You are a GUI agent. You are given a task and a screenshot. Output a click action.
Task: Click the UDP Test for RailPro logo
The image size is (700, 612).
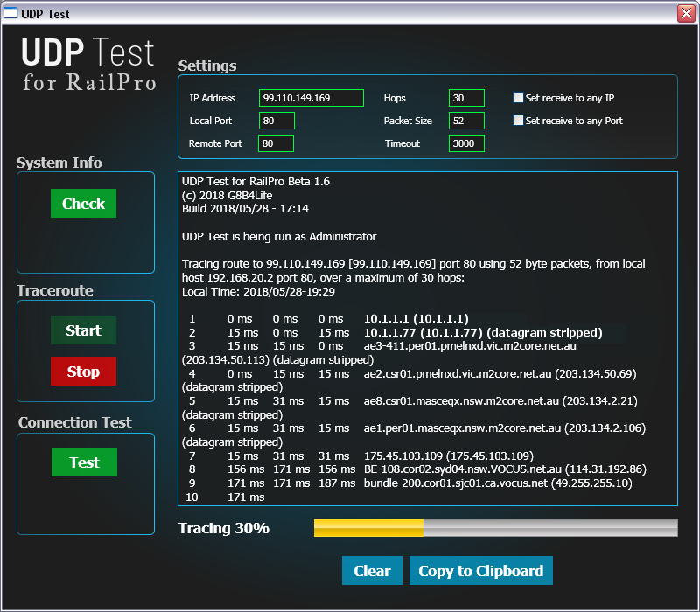88,65
